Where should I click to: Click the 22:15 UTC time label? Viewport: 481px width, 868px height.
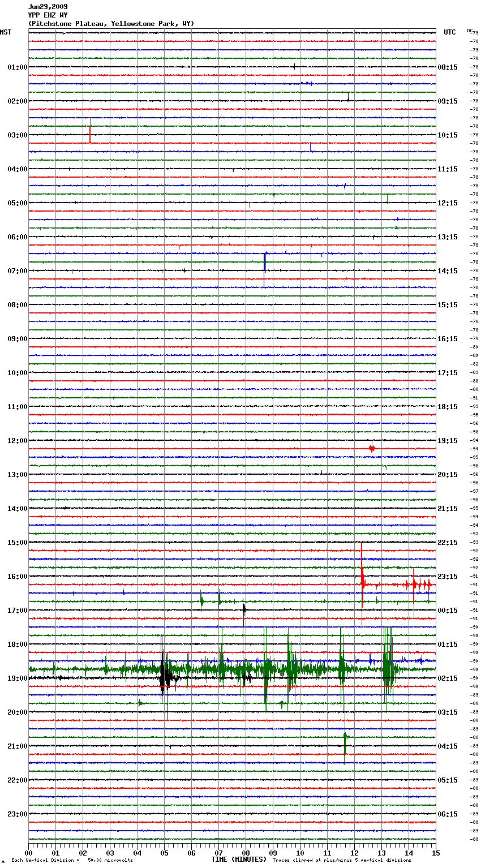coord(448,543)
